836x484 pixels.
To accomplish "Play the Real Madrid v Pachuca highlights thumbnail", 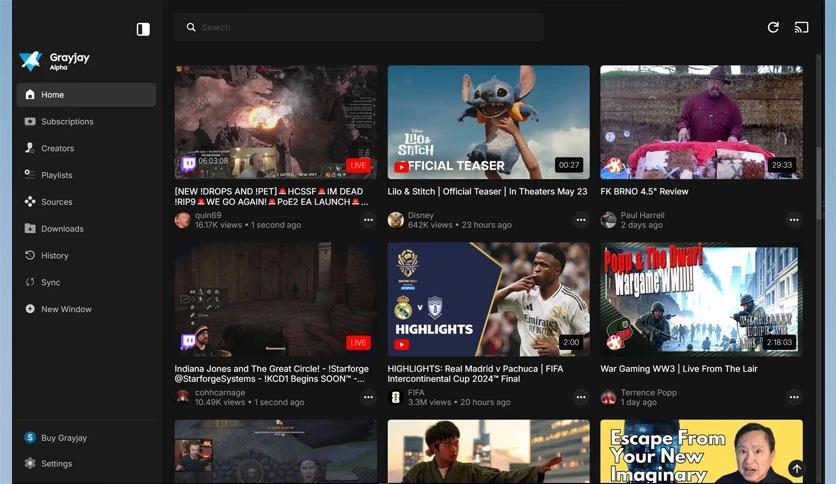I will pos(488,299).
